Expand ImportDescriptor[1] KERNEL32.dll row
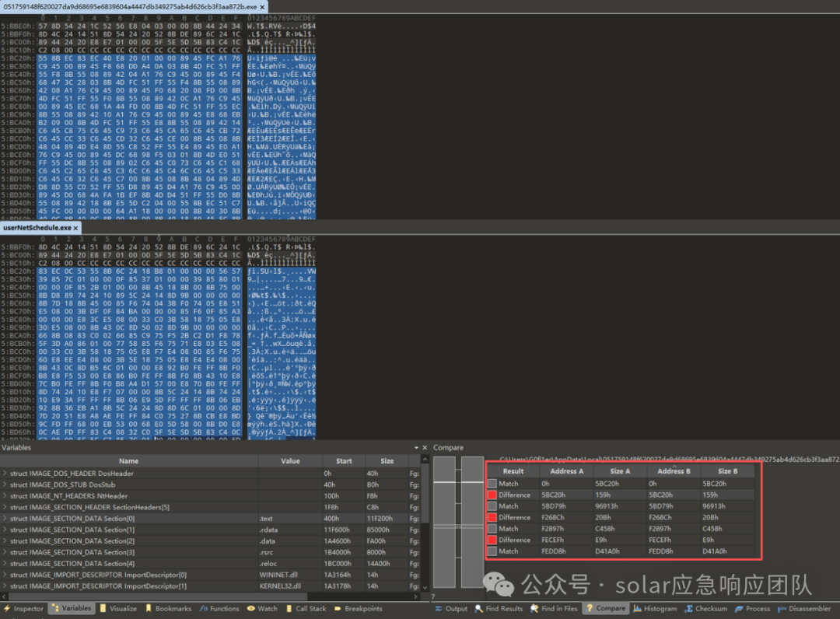The height and width of the screenshot is (619, 840). [x=5, y=586]
